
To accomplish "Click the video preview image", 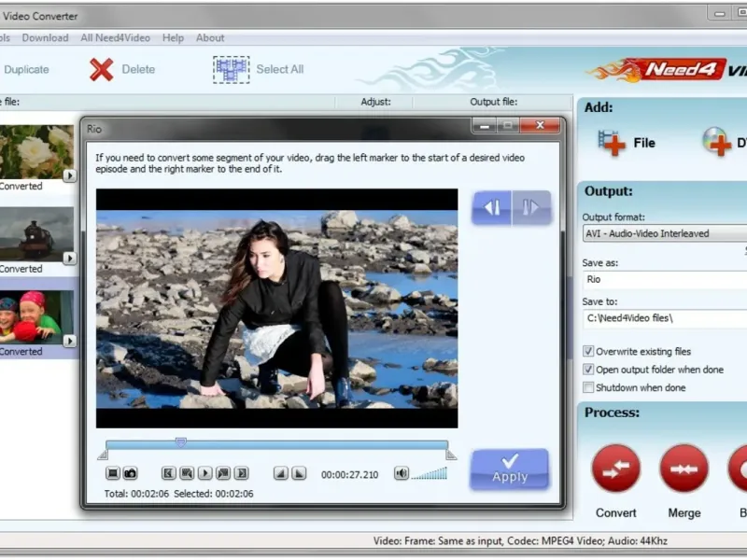I will [x=276, y=309].
